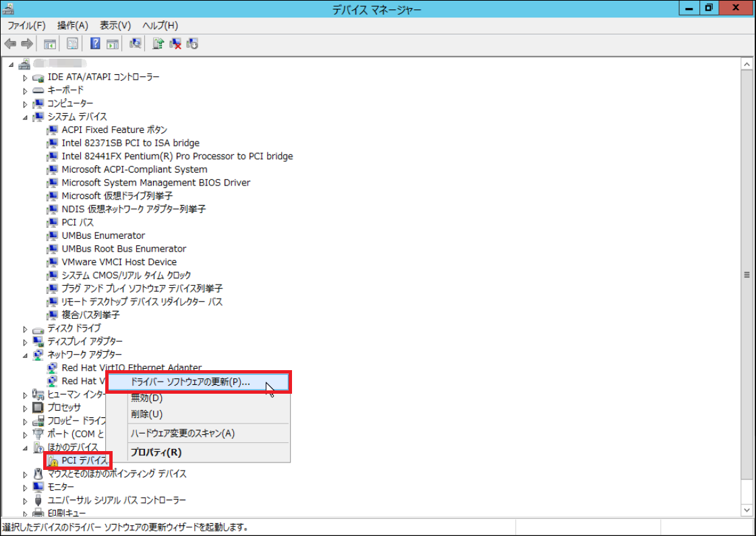Image resolution: width=756 pixels, height=536 pixels.
Task: Click the icon beside コンピューター category
Action: [38, 104]
